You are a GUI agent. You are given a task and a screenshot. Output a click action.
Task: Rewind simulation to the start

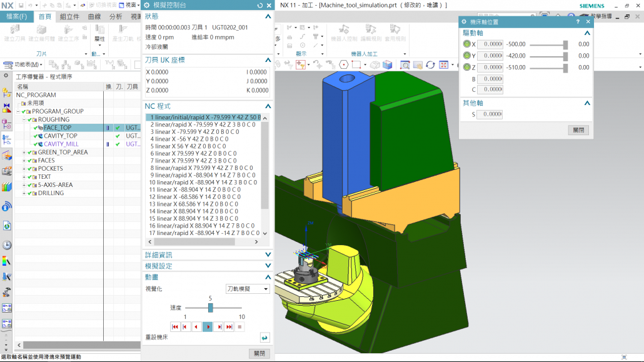[175, 326]
